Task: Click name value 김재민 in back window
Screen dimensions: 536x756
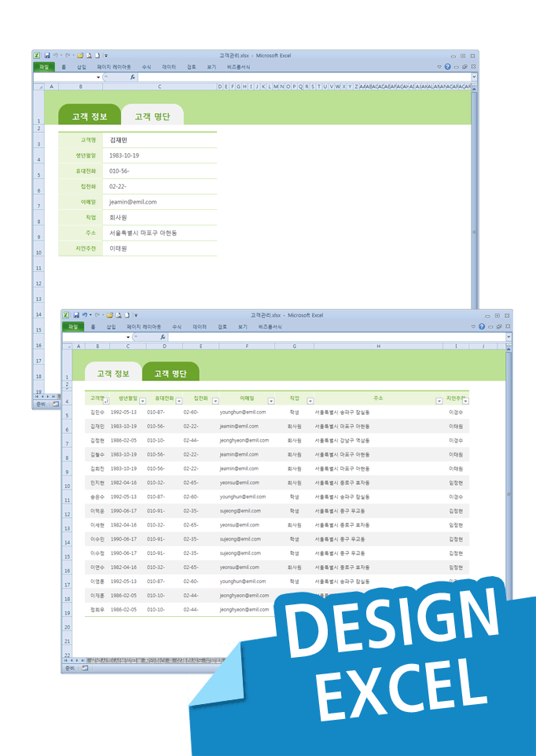Action: click(119, 141)
